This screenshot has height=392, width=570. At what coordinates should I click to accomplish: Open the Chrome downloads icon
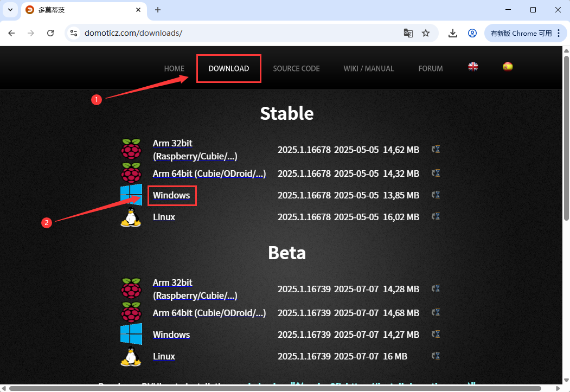(452, 33)
